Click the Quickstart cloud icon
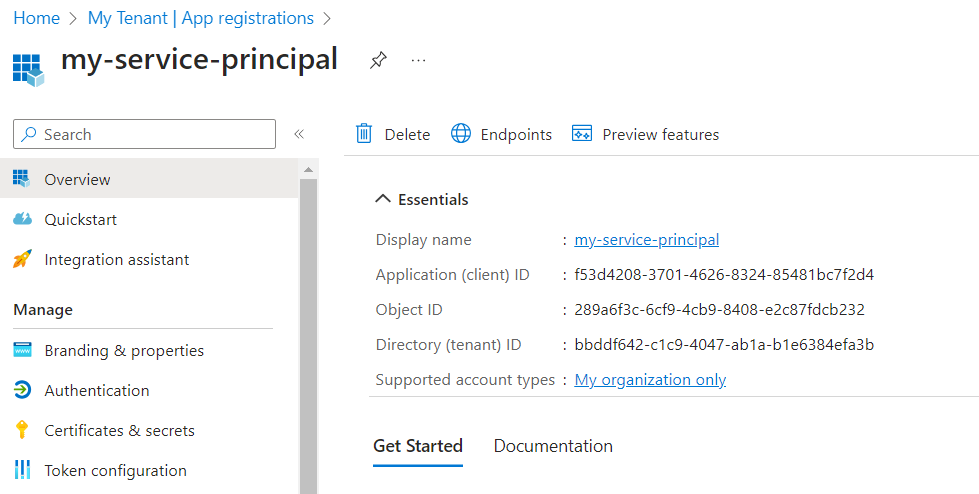This screenshot has height=494, width=979. tap(22, 219)
